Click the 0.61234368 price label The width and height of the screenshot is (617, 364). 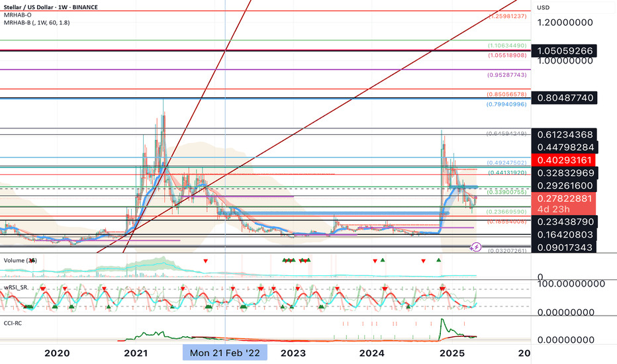(x=564, y=134)
